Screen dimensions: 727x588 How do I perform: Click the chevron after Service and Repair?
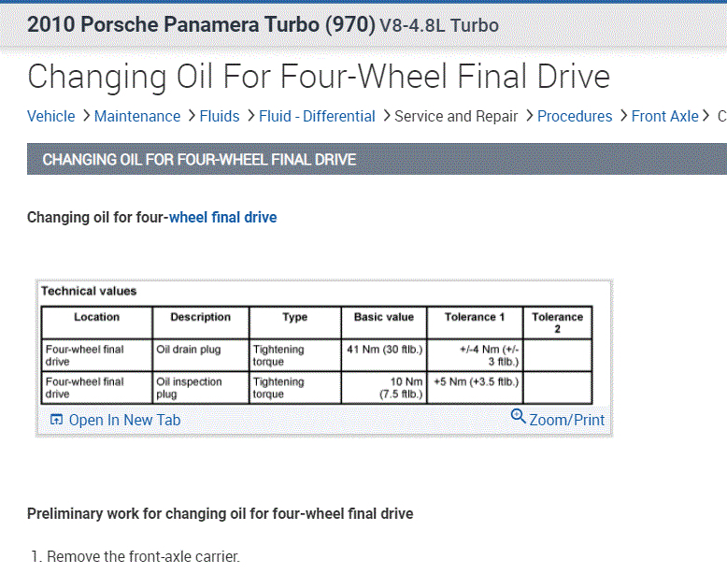528,116
